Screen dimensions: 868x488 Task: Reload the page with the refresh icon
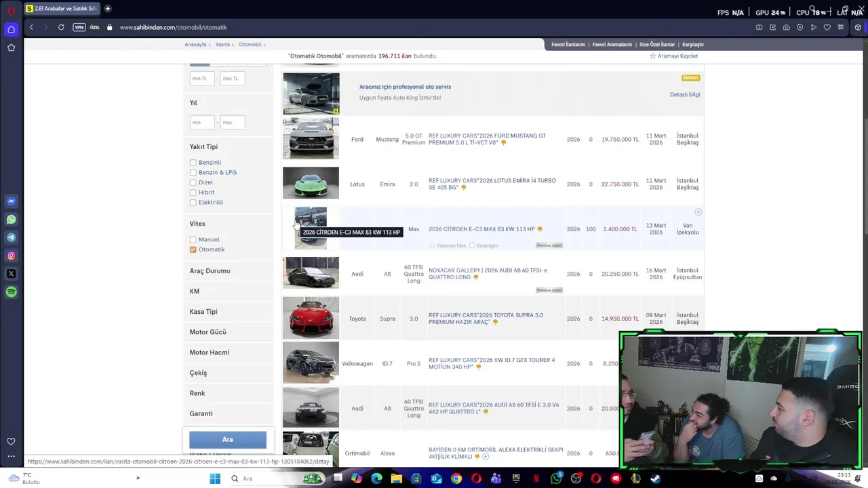pos(61,27)
